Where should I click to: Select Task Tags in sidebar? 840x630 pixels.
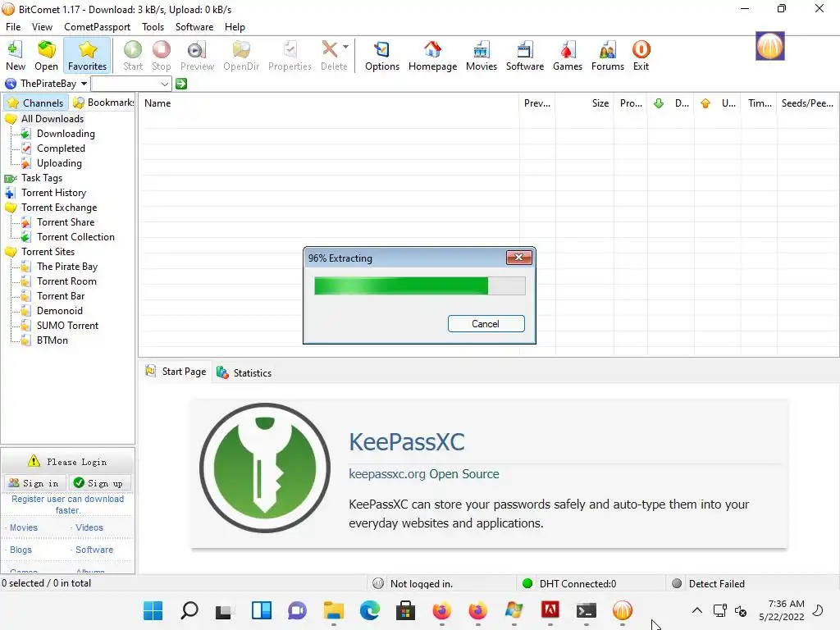[x=41, y=178]
